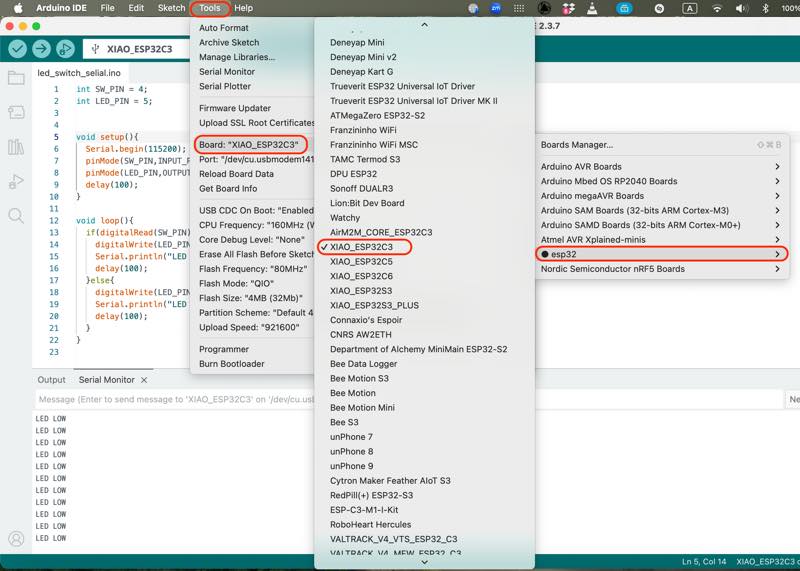The image size is (800, 571).
Task: Open Core Debug Level "None" option
Action: point(252,239)
